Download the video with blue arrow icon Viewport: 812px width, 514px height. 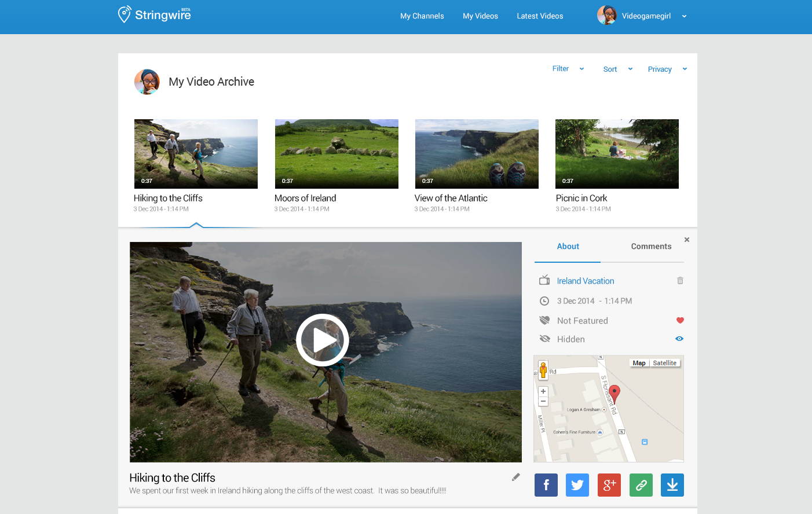(672, 485)
